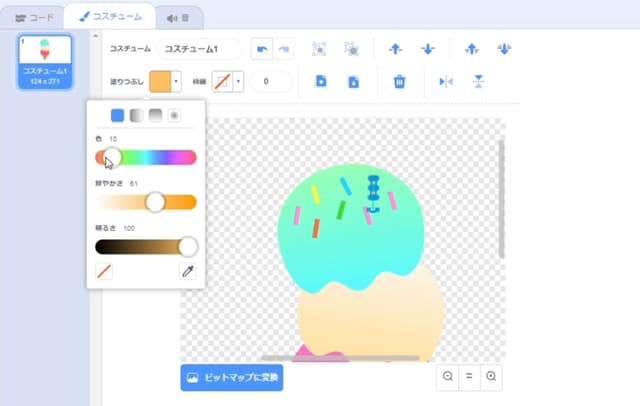The image size is (640, 406).
Task: Open the sound tab with speaker icon
Action: pos(178,18)
